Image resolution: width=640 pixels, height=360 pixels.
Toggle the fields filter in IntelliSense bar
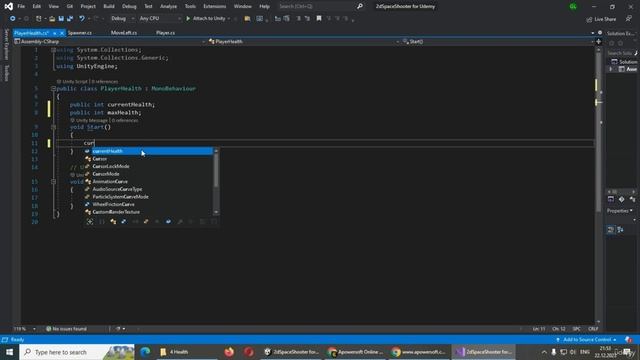click(x=168, y=222)
